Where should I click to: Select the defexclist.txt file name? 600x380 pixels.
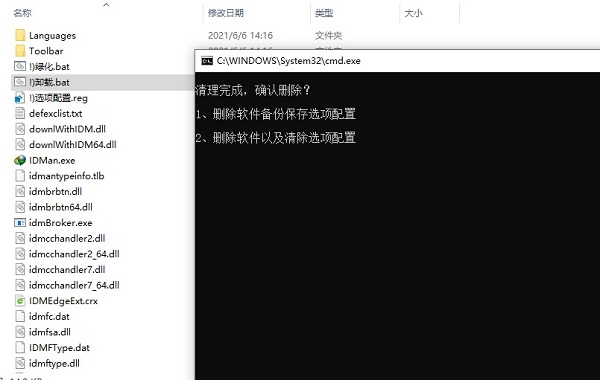click(x=55, y=114)
